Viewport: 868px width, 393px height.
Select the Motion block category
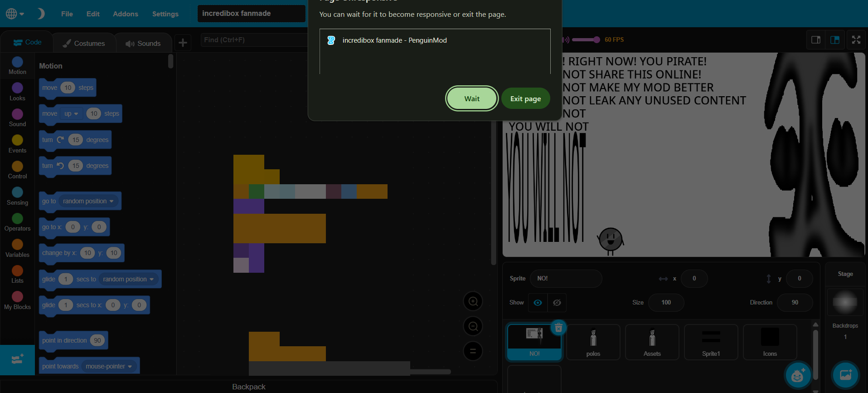(x=17, y=66)
